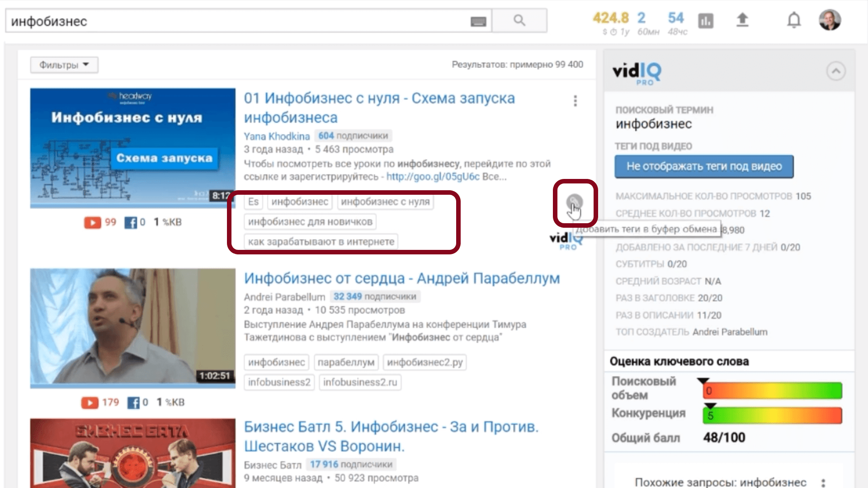Open three-dot menu beside Похожие запросы

(823, 483)
